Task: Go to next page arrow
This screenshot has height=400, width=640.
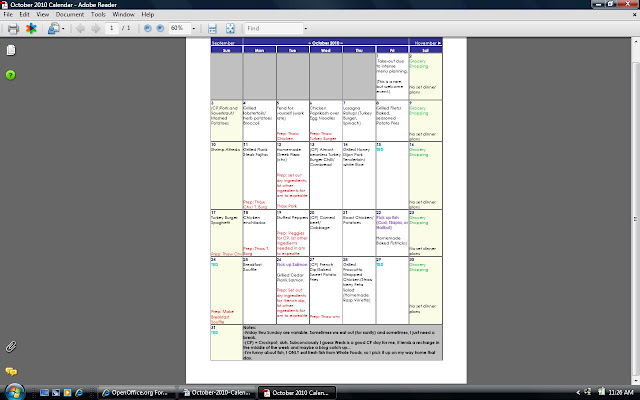Action: (x=96, y=29)
